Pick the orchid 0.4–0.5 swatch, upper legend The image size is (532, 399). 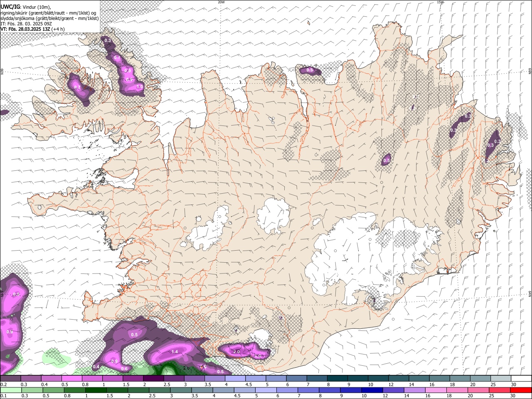52,379
